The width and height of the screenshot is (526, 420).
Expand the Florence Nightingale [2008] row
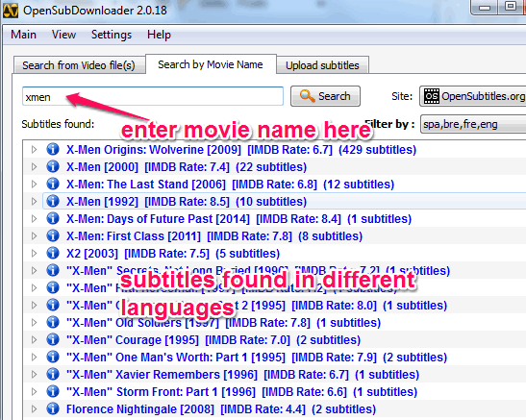point(34,408)
